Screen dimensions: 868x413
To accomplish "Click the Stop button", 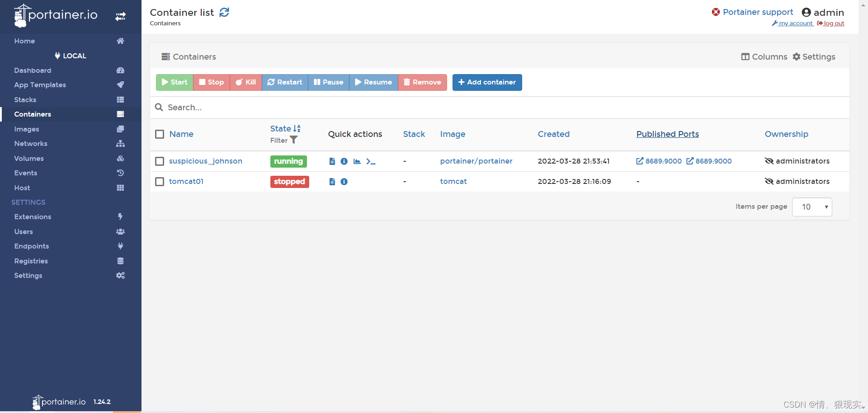I will [x=212, y=82].
